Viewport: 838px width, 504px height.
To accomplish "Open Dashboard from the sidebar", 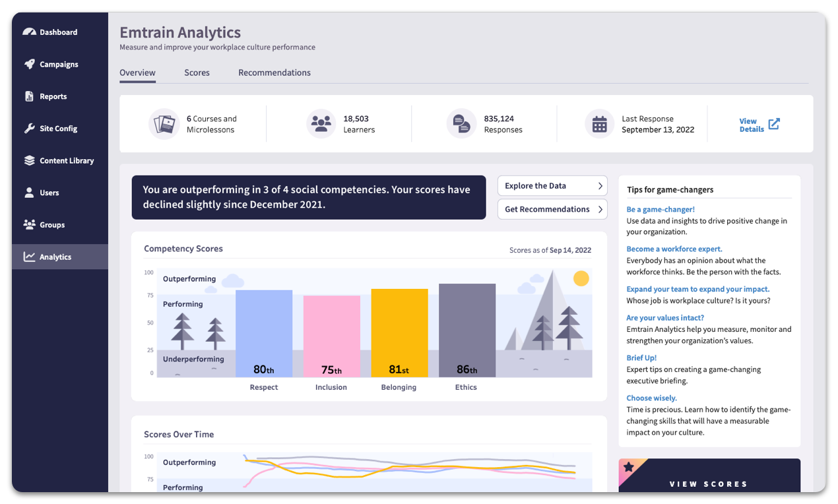I will pos(60,32).
